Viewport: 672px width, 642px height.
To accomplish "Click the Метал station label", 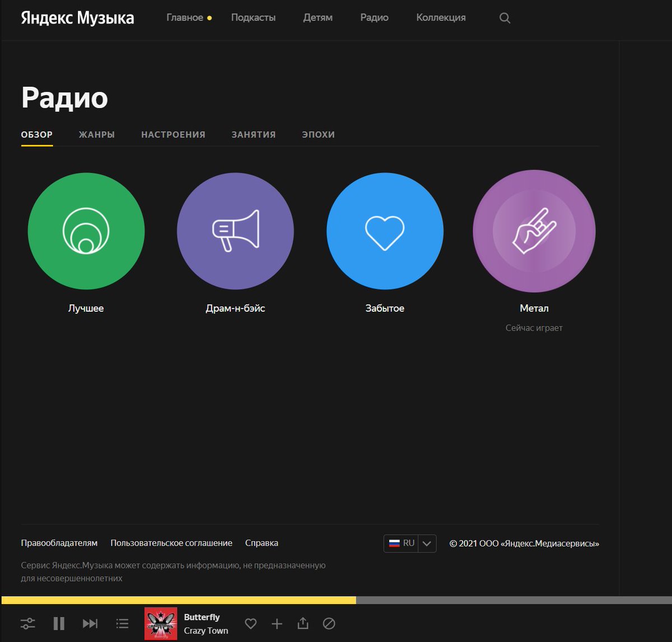I will (x=534, y=308).
